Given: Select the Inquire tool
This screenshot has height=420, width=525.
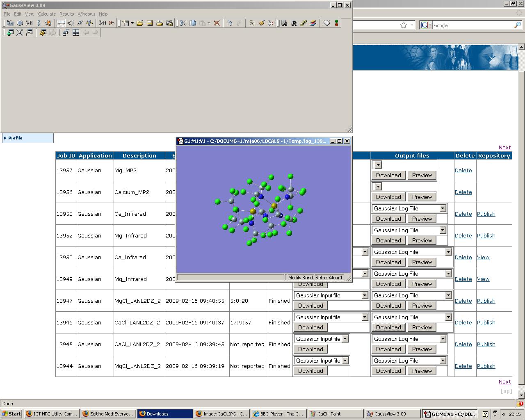Looking at the screenshot, I should coord(89,23).
